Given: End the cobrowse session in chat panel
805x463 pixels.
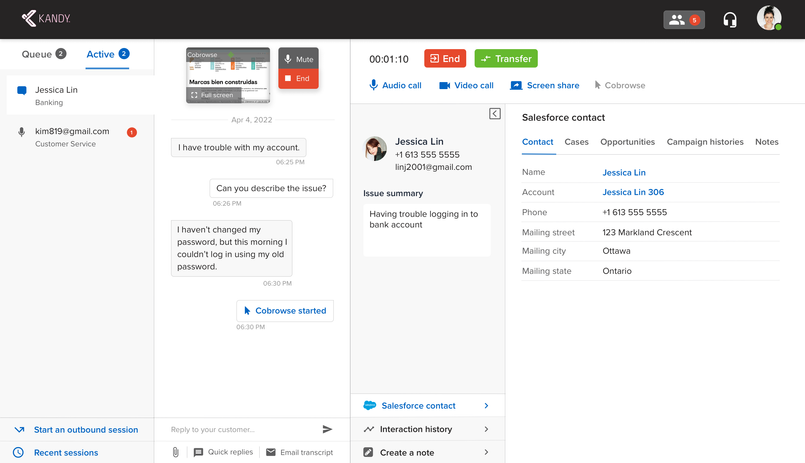Looking at the screenshot, I should [x=298, y=79].
